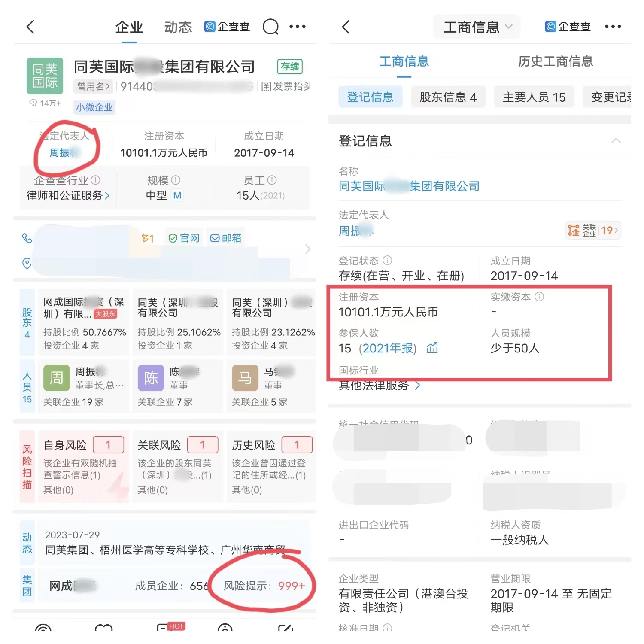Tap the info icon beside 实缴资本
Viewport: 644px width, 644px height.
click(539, 297)
